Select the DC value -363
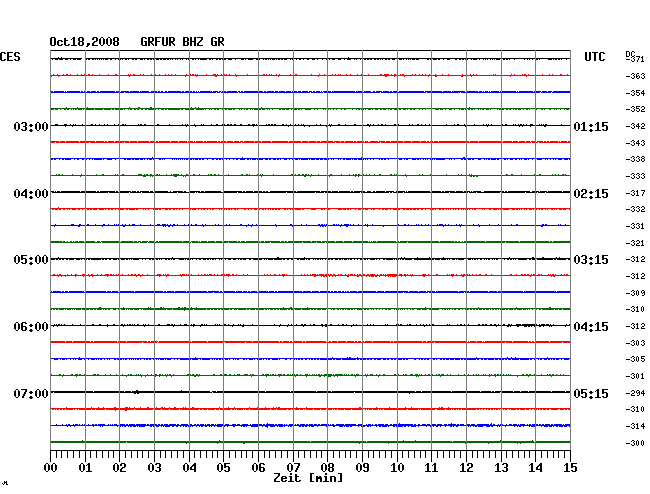The height and width of the screenshot is (494, 650). click(635, 76)
